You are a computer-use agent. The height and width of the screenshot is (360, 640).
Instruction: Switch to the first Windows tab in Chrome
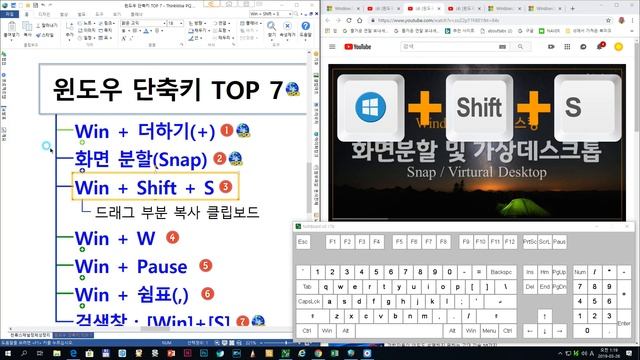click(x=343, y=8)
